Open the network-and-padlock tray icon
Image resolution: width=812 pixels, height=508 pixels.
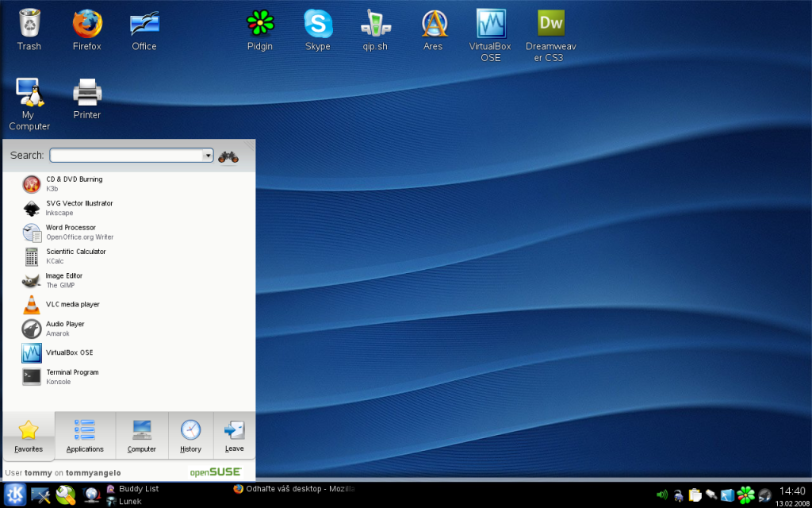click(x=678, y=495)
